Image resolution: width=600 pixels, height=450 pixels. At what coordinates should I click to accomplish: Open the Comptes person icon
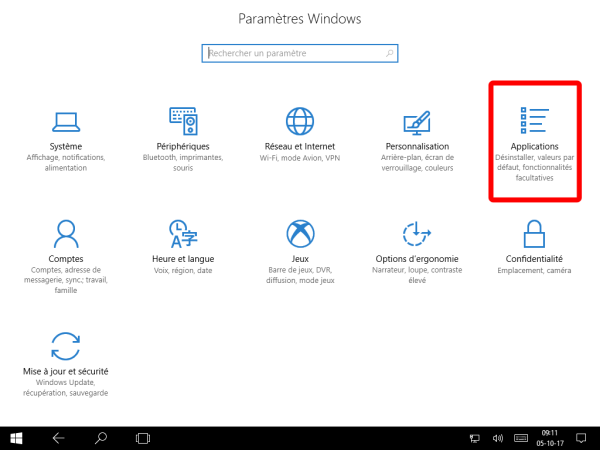pyautogui.click(x=66, y=233)
